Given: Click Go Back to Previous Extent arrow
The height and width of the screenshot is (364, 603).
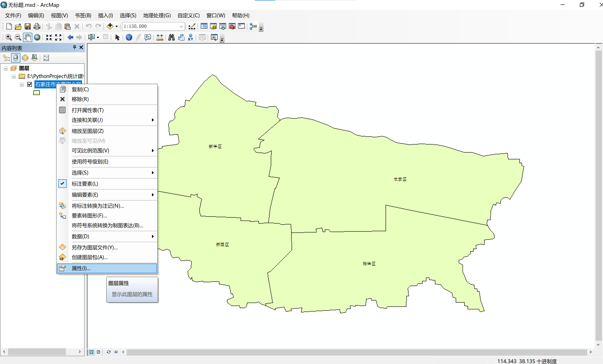Looking at the screenshot, I should click(x=70, y=37).
